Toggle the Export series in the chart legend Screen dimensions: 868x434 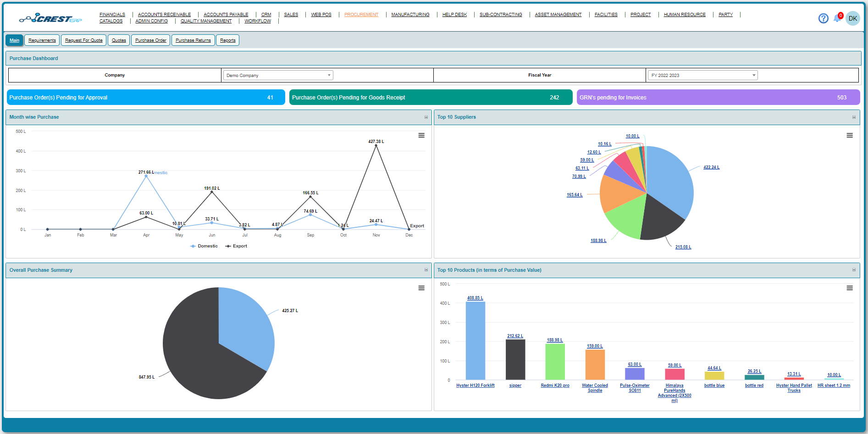click(x=236, y=246)
